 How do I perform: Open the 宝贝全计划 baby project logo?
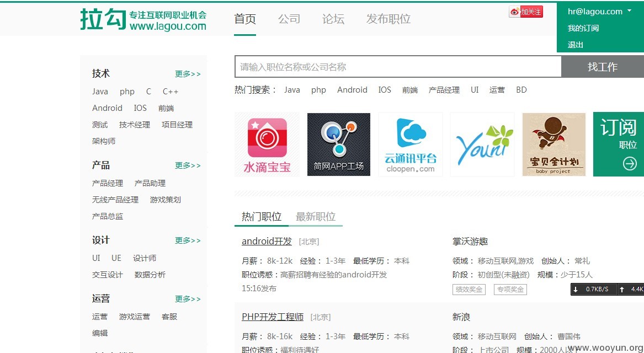(553, 145)
